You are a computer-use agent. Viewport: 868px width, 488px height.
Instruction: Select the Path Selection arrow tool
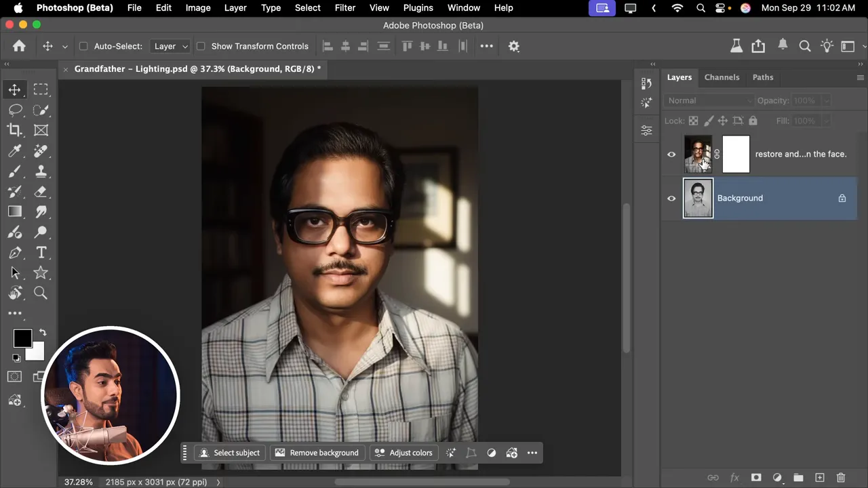(15, 272)
